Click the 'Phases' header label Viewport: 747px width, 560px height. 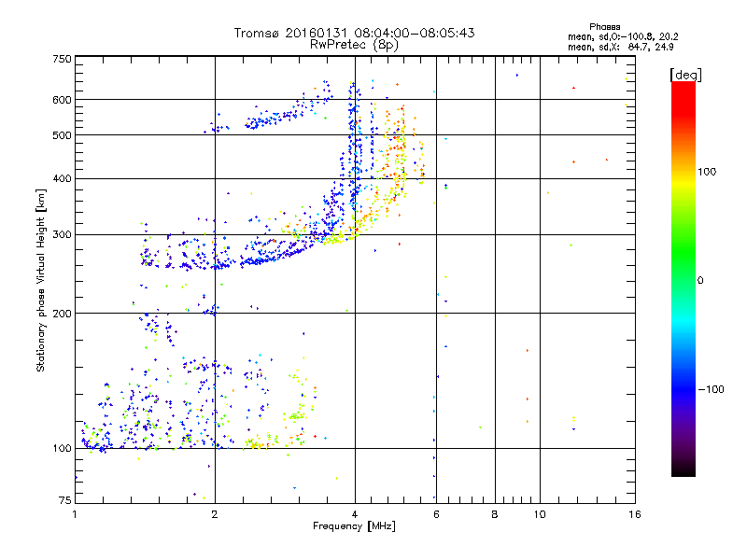pyautogui.click(x=604, y=27)
